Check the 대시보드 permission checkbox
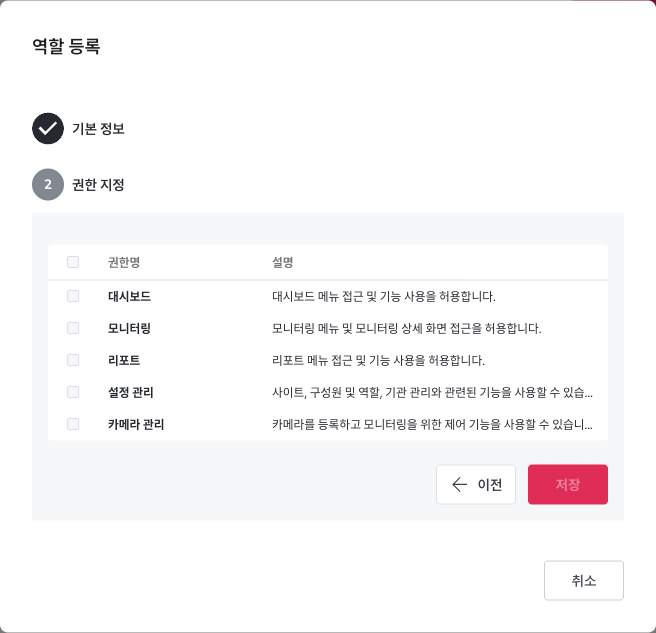The width and height of the screenshot is (656, 633). (73, 296)
